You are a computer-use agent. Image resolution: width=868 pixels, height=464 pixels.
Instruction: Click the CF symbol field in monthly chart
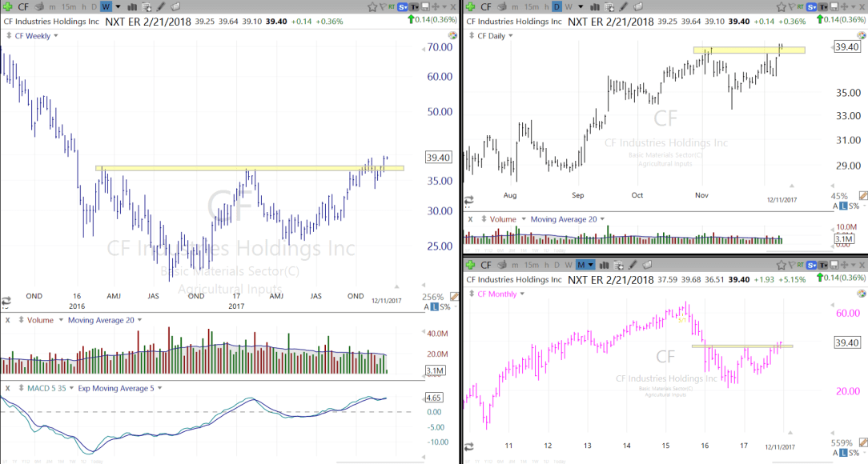tap(486, 265)
